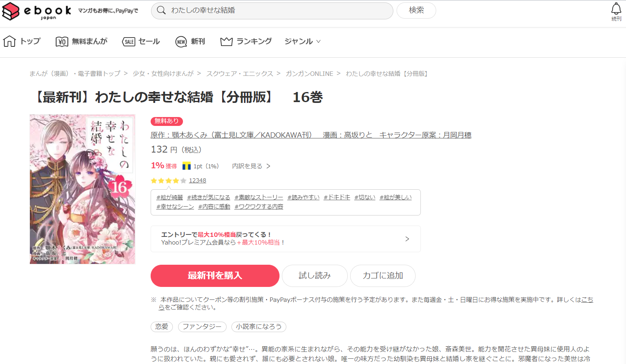The image size is (626, 364).
Task: Open the エントリーで最大10%相当 campaign banner
Action: [x=286, y=239]
